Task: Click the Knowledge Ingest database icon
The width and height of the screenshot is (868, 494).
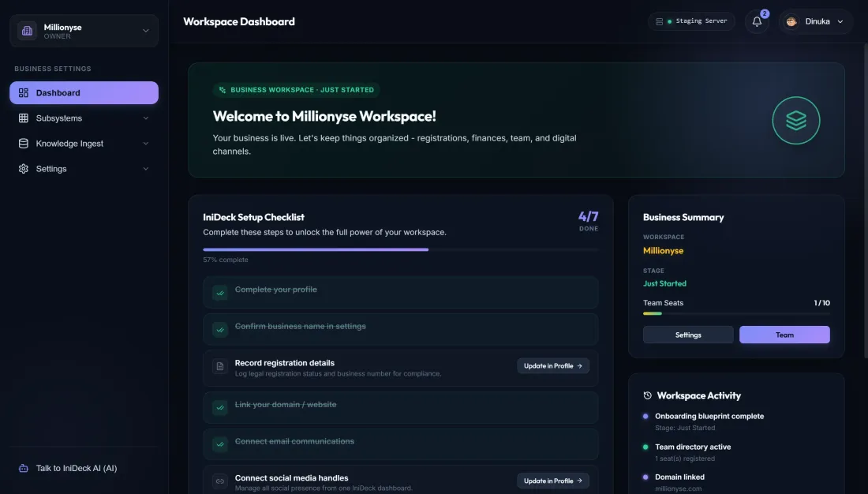Action: click(x=23, y=144)
